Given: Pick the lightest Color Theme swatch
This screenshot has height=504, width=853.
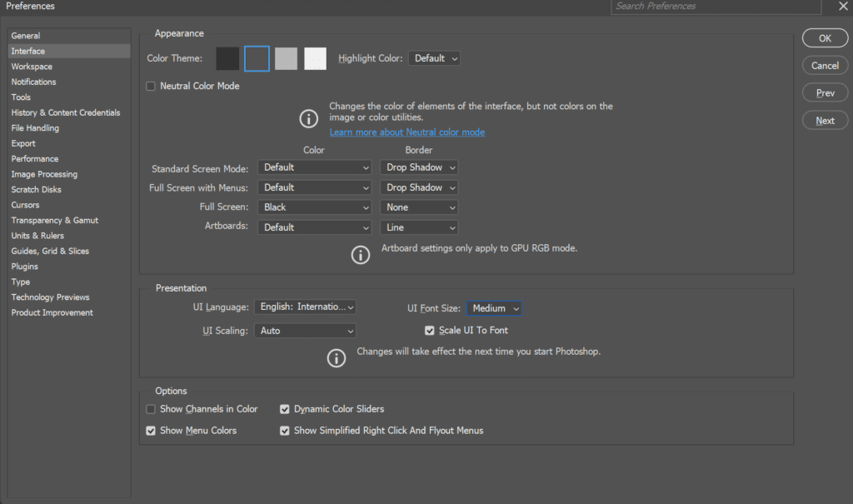Looking at the screenshot, I should 315,58.
